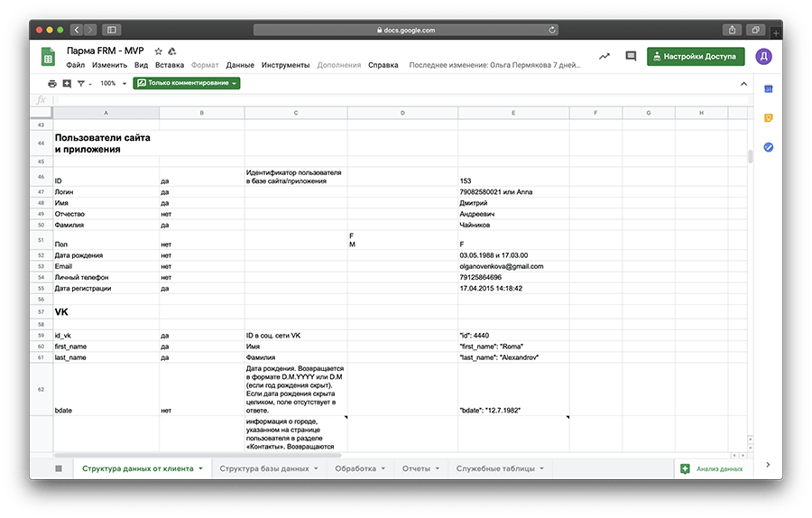Image resolution: width=812 pixels, height=518 pixels.
Task: Collapse the header with the up chevron
Action: 743,83
